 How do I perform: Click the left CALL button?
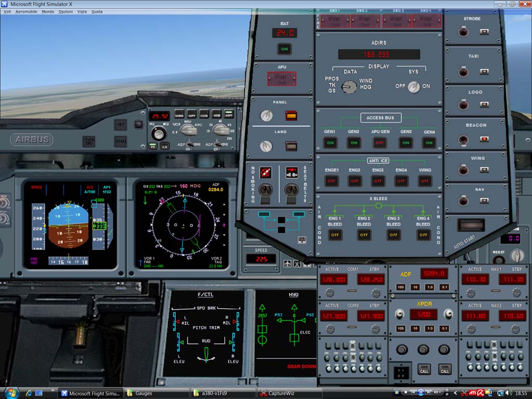click(x=424, y=370)
